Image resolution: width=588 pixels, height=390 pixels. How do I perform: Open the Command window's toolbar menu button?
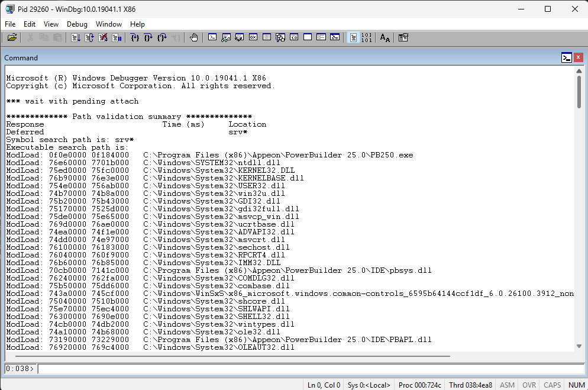coord(567,57)
